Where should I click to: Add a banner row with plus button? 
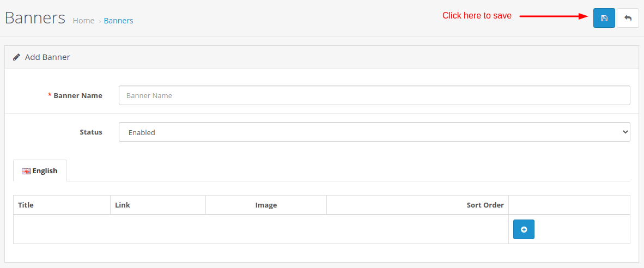coord(524,229)
